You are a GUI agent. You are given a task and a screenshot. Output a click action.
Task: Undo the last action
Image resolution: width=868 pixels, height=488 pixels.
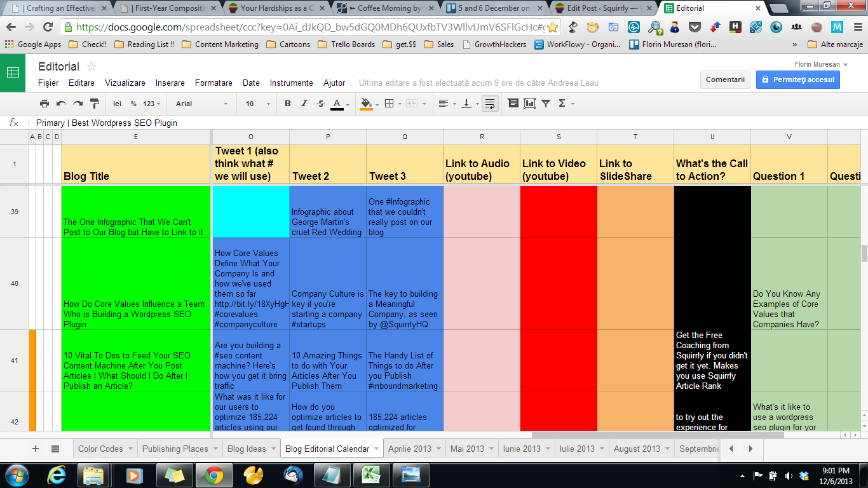(x=61, y=104)
